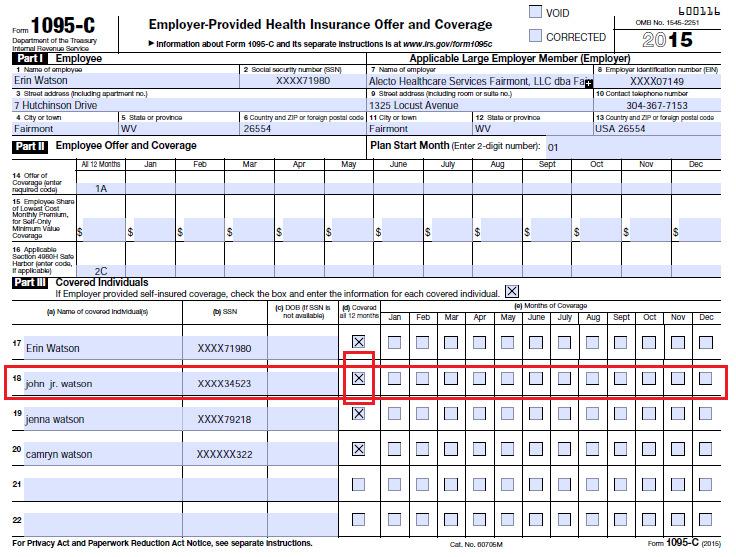736x557 pixels.
Task: Click covered individual name camryn watson
Action: [103, 454]
